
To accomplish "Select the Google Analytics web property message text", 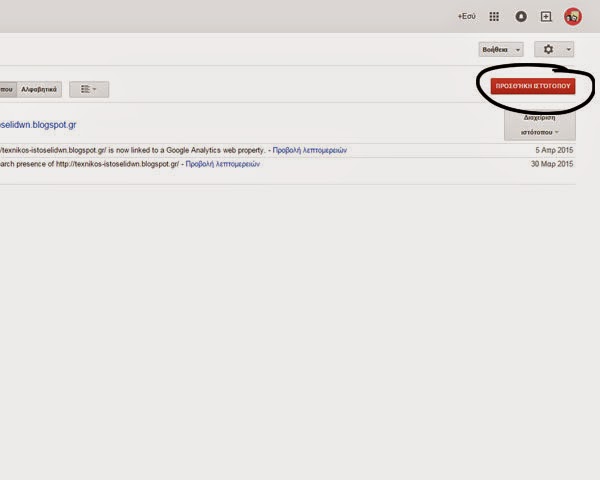I will coord(132,150).
